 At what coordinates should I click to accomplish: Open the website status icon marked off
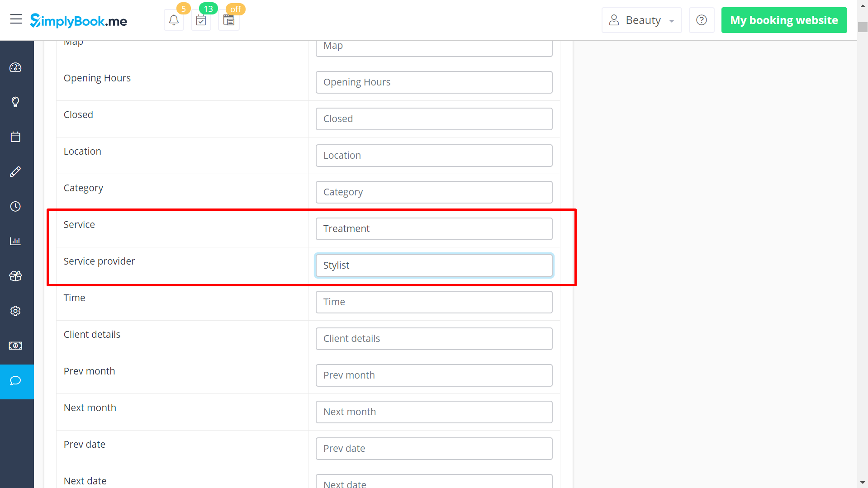point(228,20)
